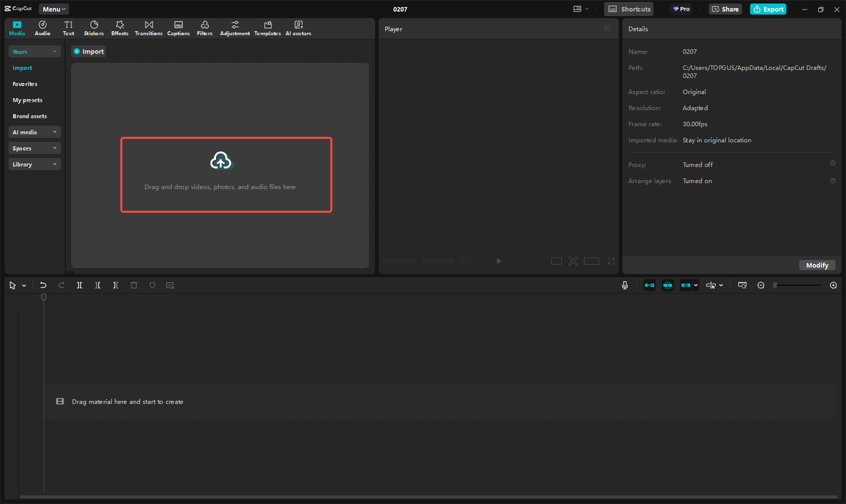Toggle the preview axis icon

point(711,285)
